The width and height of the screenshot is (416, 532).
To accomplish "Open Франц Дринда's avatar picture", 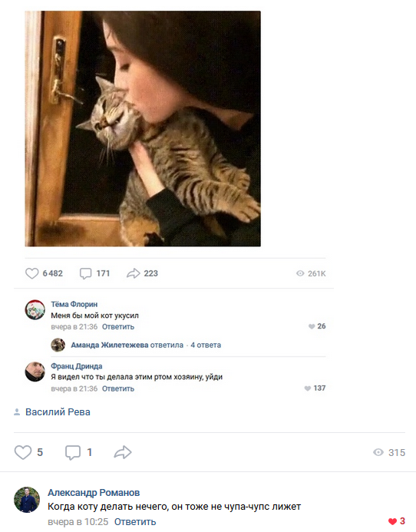I will tap(35, 372).
